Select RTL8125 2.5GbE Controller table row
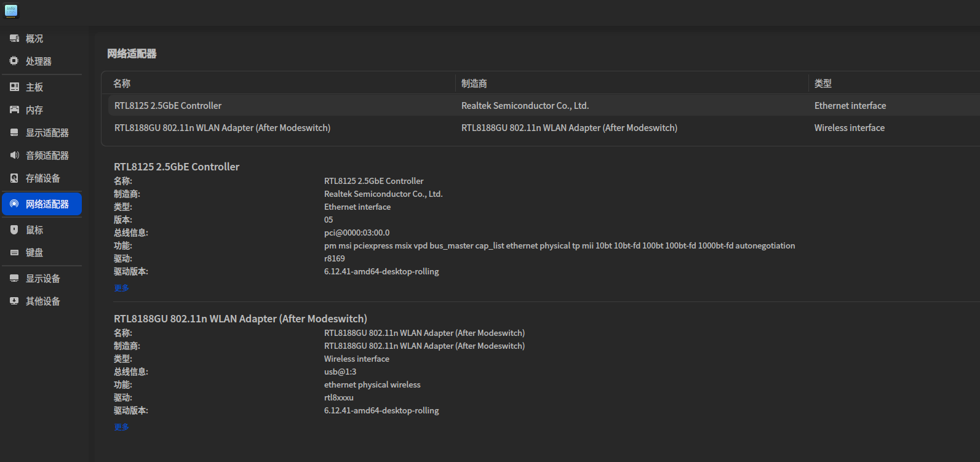Screen dimensions: 980x462 544,105
